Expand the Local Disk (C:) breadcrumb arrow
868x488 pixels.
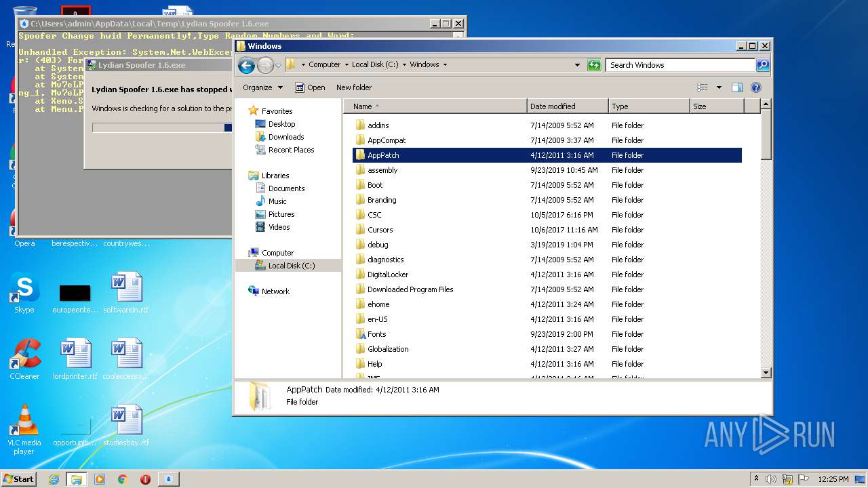click(404, 65)
